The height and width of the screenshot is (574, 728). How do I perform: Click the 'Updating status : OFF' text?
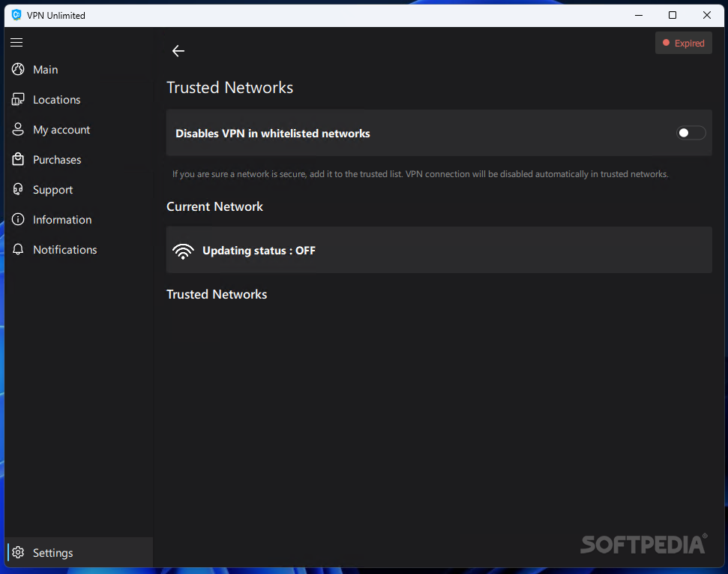click(x=259, y=251)
